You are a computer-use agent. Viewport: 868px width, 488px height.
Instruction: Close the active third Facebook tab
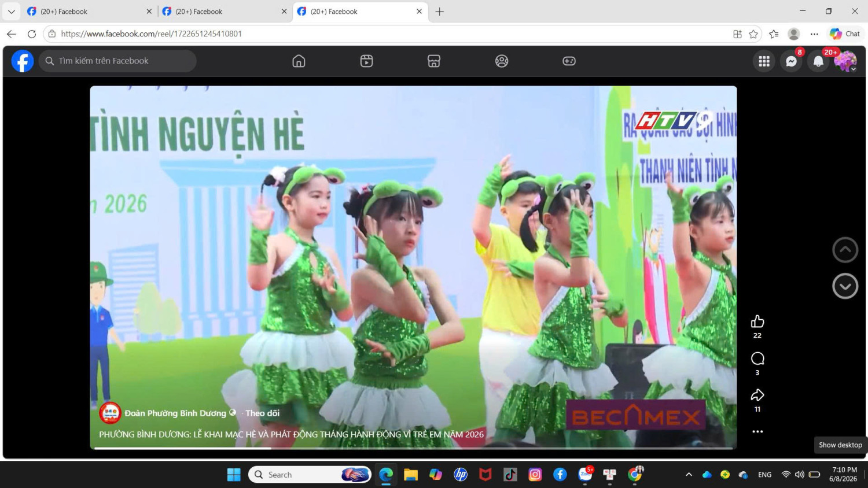tap(419, 12)
